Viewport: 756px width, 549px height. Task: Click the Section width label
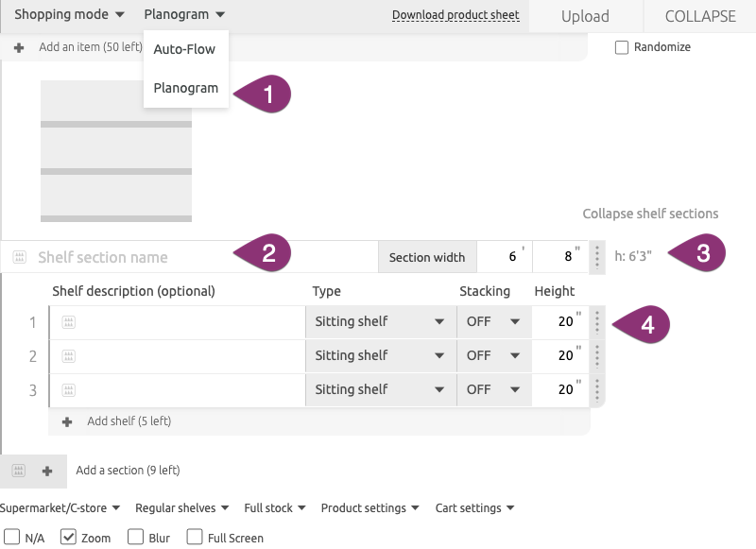point(427,257)
